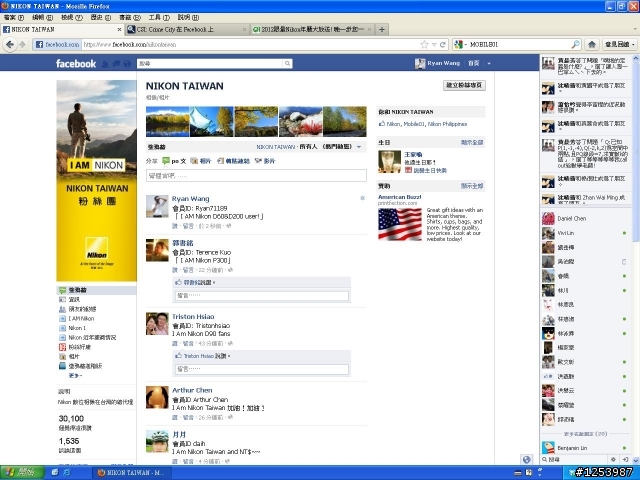Expand the wall filter dropdown arrow
The image size is (640, 480).
[359, 147]
